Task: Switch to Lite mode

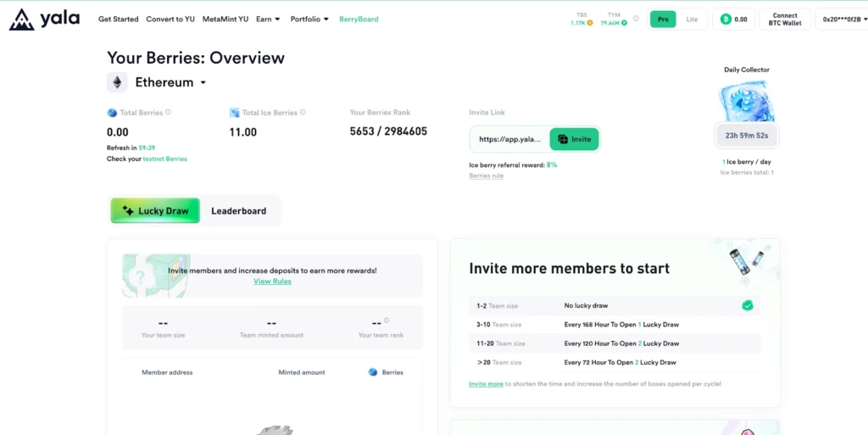Action: tap(692, 20)
